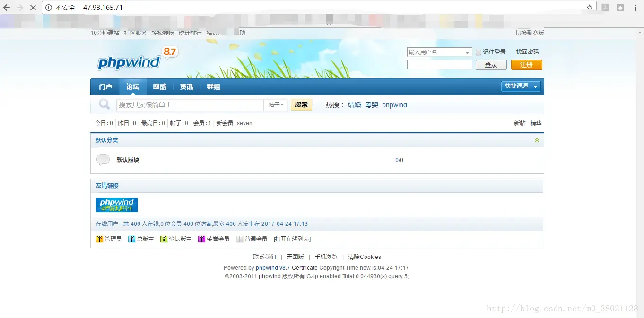Click the phpwind v8.7 footer link
This screenshot has height=318, width=644.
tap(273, 268)
